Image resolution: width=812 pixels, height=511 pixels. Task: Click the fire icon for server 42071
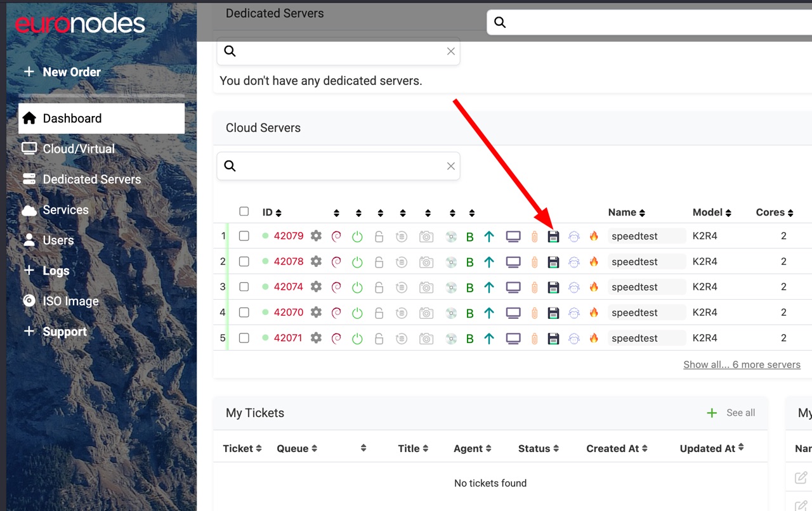[594, 338]
